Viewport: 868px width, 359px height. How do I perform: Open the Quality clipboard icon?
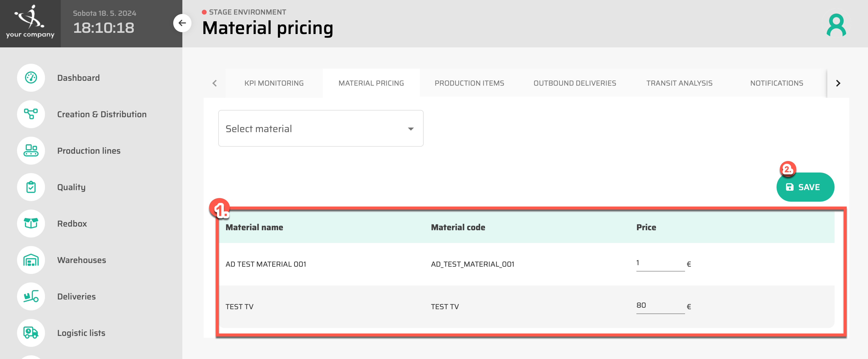click(x=31, y=187)
